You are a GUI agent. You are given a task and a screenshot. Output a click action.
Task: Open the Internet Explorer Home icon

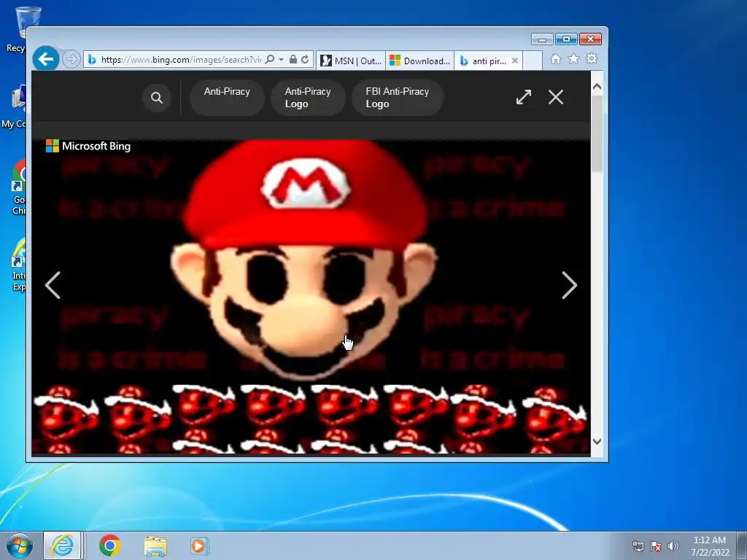(x=555, y=59)
